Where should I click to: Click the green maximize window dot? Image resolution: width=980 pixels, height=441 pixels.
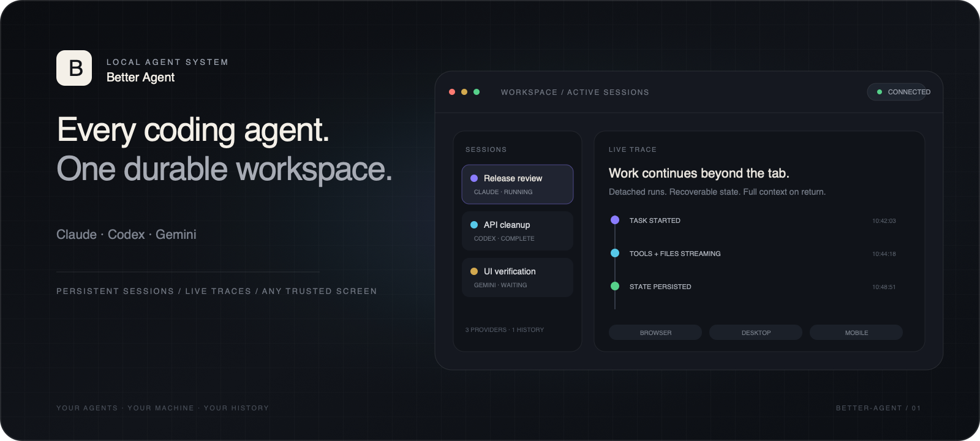(x=477, y=92)
